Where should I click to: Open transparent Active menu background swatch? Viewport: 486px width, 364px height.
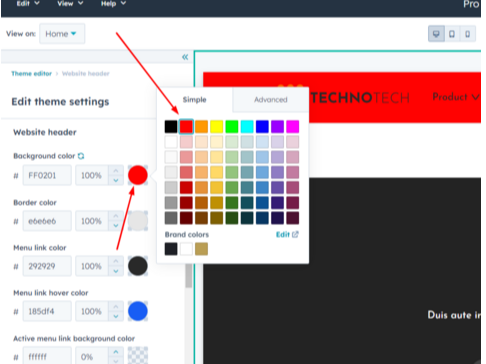click(138, 355)
